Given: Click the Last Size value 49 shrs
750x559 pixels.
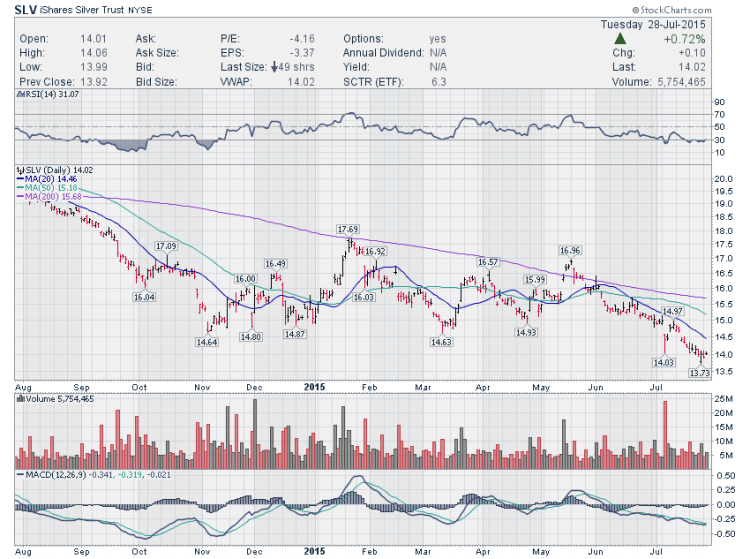Looking at the screenshot, I should (297, 67).
